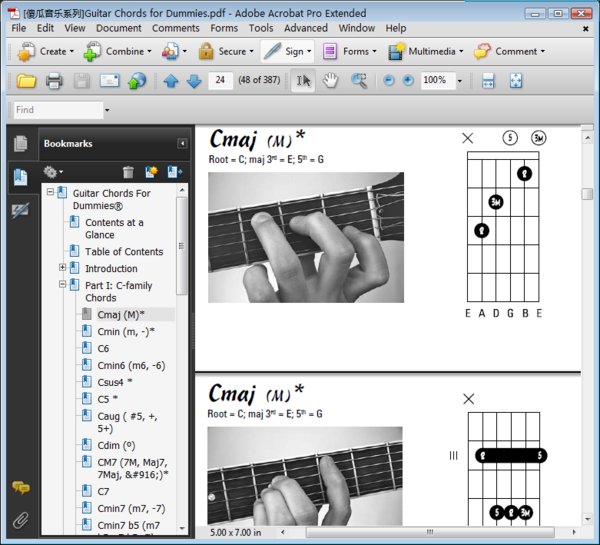Click the Email envelope icon
Screen dimensions: 600x545
click(x=109, y=81)
